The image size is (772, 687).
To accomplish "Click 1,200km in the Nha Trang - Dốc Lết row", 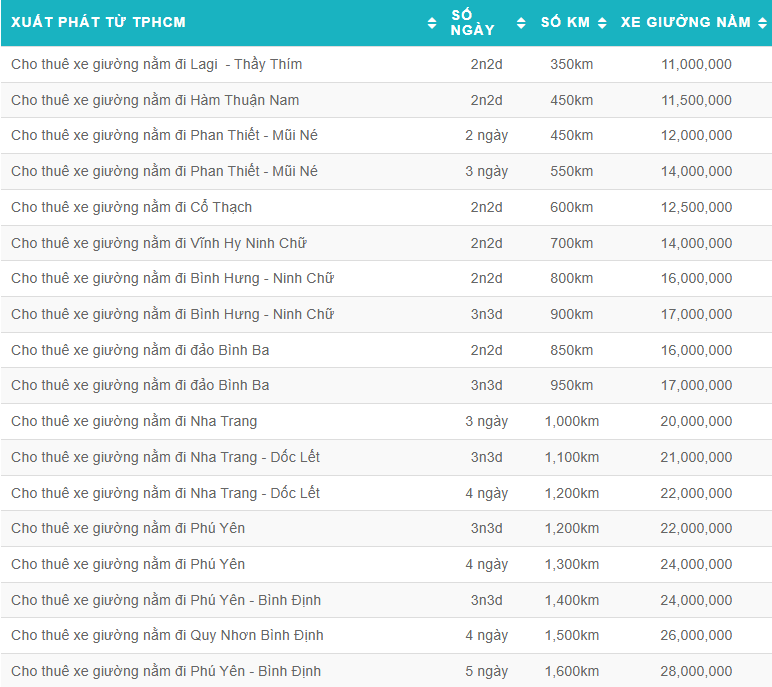I will [572, 493].
